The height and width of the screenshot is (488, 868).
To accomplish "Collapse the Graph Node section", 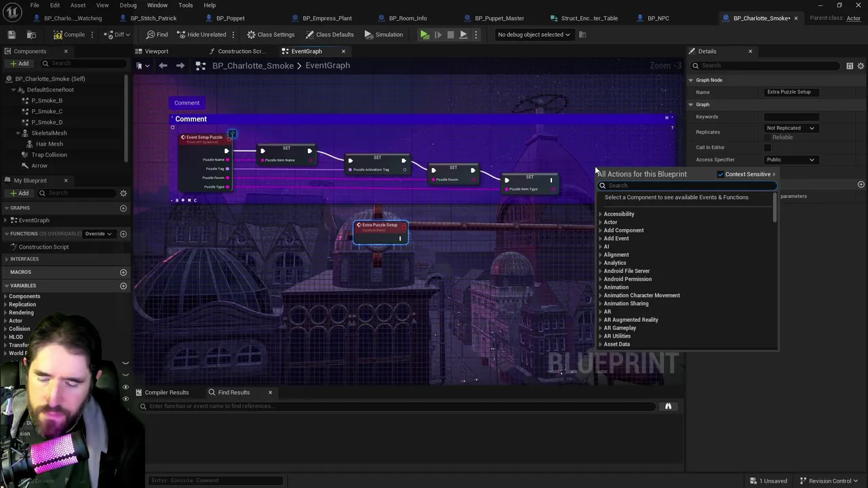I will pyautogui.click(x=691, y=80).
